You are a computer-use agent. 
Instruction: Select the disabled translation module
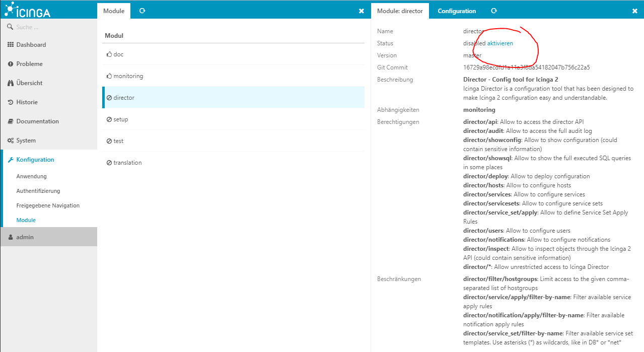click(127, 163)
